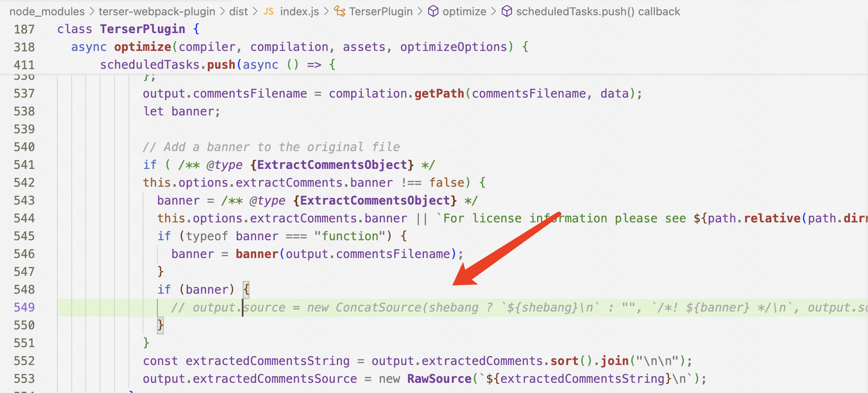The image size is (868, 393).
Task: Click the optimize method cube icon
Action: [x=433, y=11]
